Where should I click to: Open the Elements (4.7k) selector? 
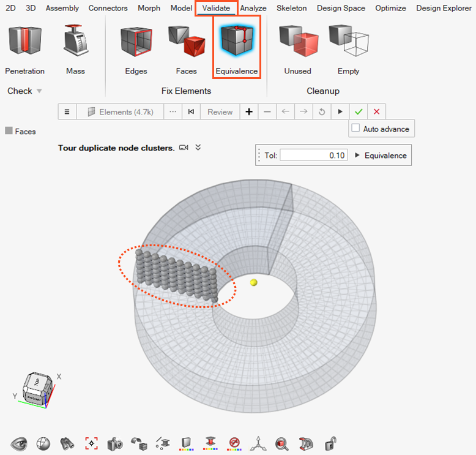pos(120,112)
